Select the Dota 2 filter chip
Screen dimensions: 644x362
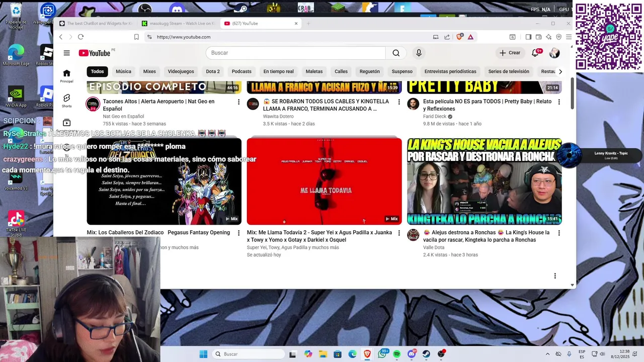213,71
